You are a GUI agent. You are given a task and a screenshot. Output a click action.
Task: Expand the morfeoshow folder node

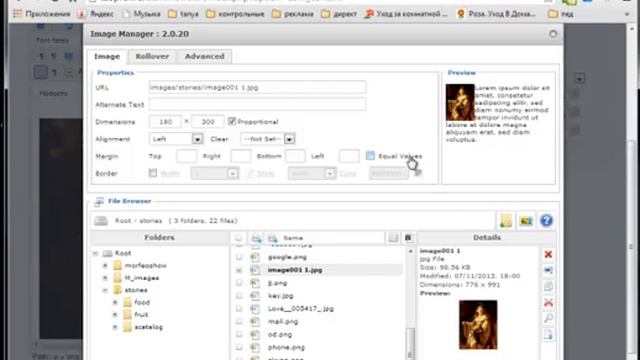point(105,266)
